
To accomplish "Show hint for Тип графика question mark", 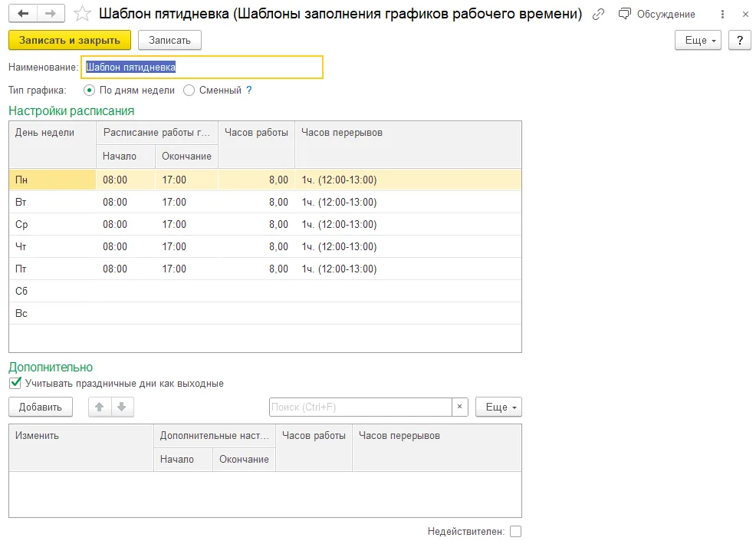I will point(248,91).
